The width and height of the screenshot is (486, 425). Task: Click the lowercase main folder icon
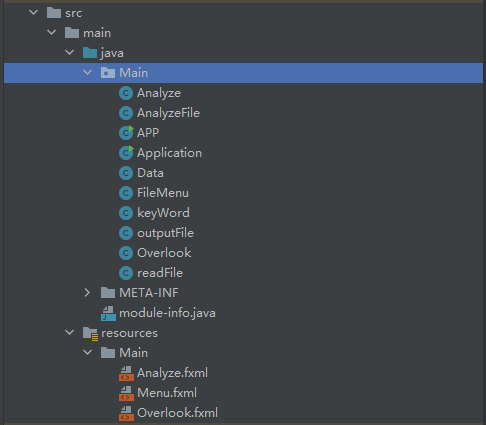point(72,33)
